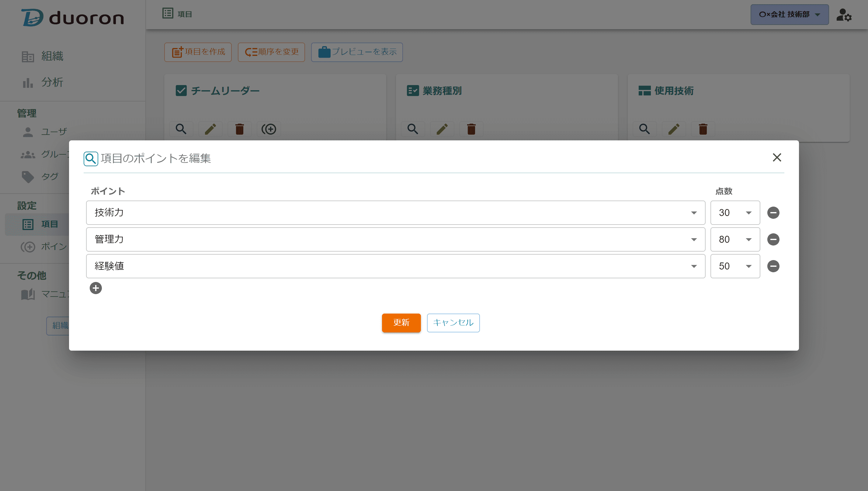Delete チームリーダー item with trash icon

239,129
